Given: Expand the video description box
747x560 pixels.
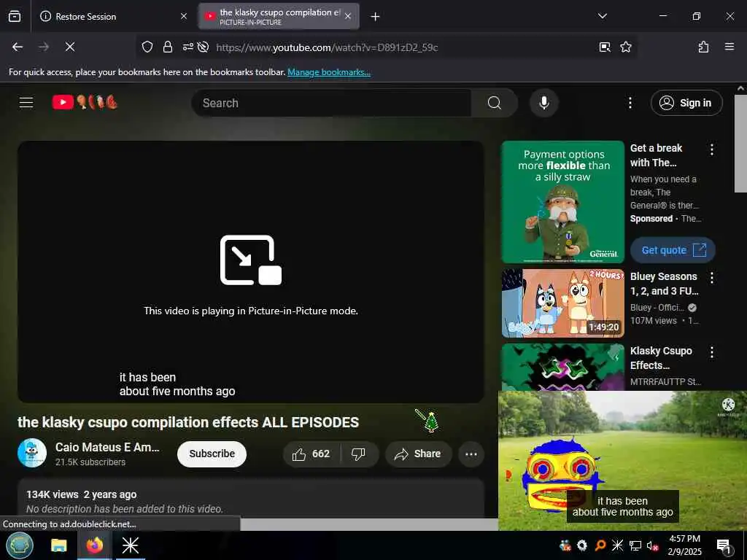Looking at the screenshot, I should (x=251, y=499).
